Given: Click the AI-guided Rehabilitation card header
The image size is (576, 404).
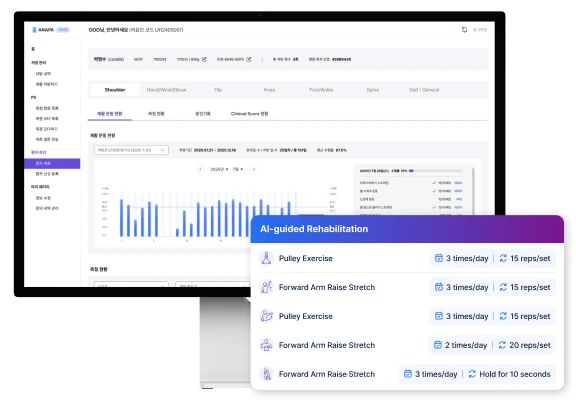Looking at the screenshot, I should coord(407,229).
